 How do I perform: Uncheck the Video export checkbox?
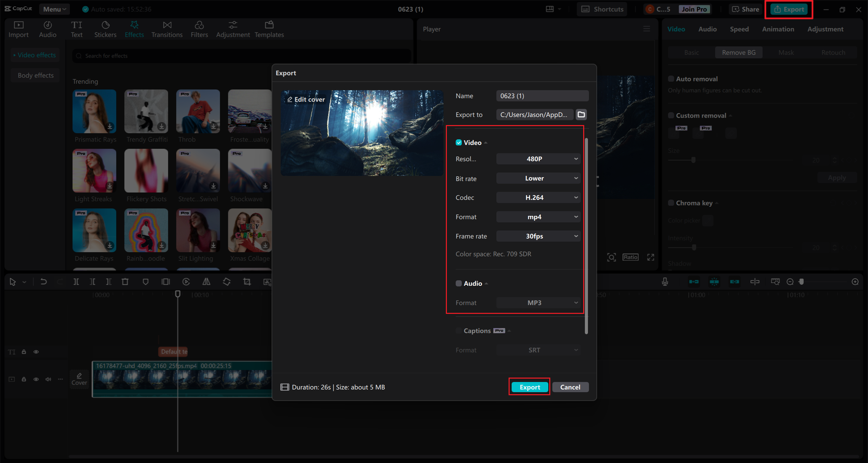(459, 143)
